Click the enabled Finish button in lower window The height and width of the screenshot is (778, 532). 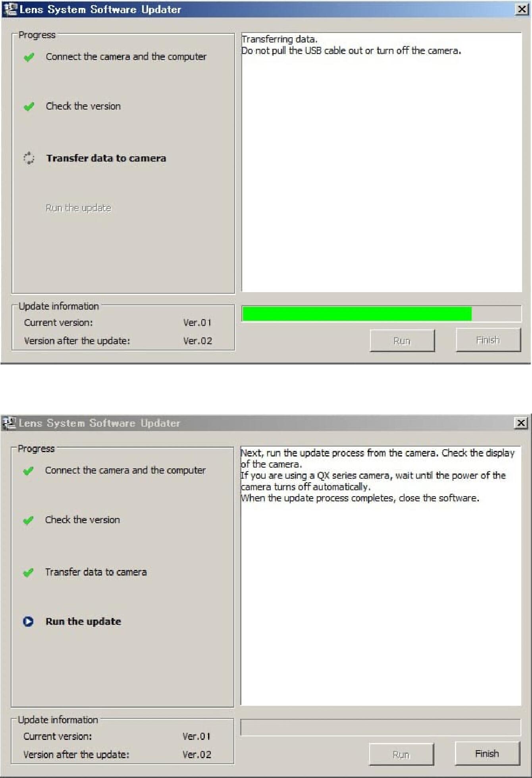(487, 753)
